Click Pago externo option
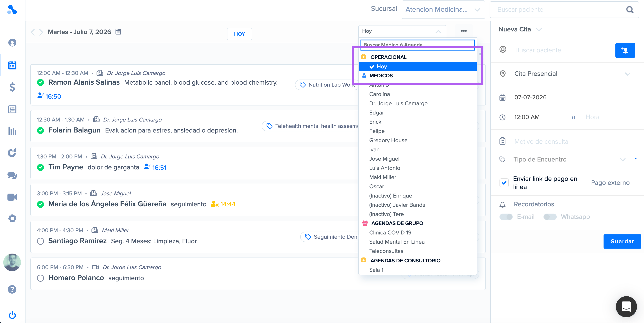 point(610,183)
